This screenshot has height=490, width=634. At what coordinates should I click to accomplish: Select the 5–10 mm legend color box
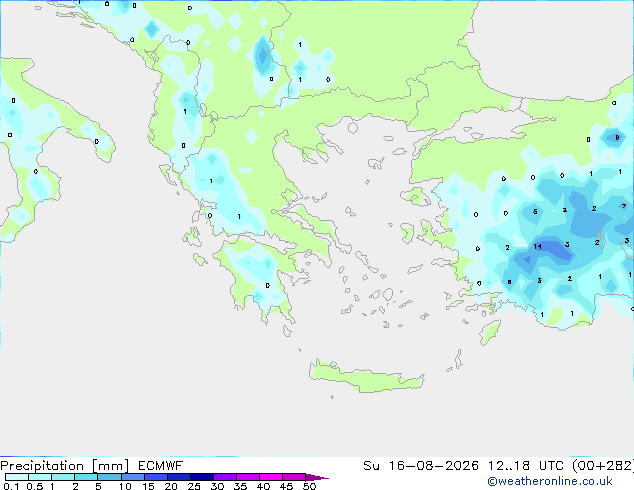tap(110, 477)
